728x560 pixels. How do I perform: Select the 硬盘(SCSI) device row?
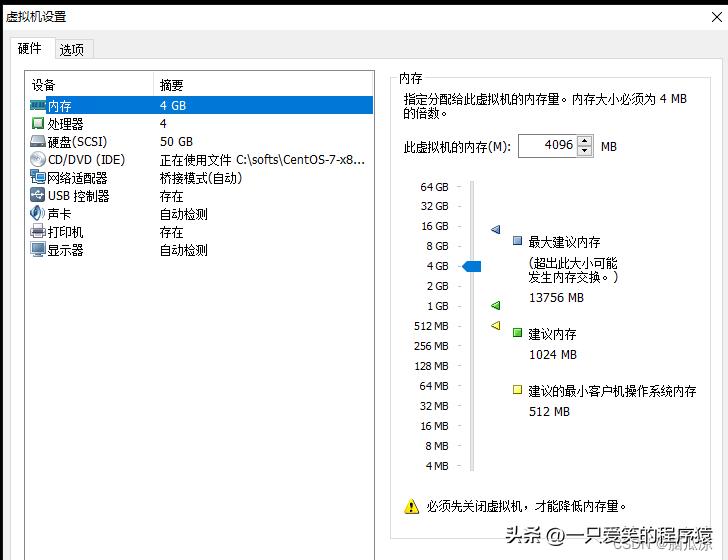click(201, 141)
